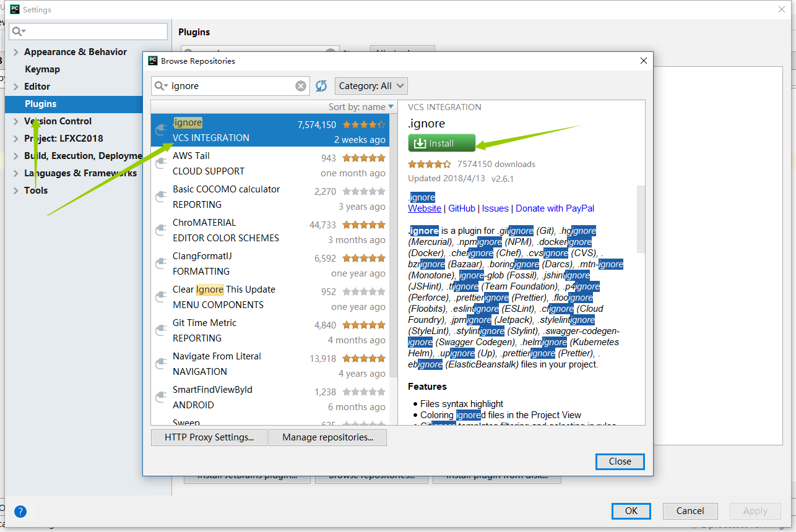Viewport: 796px width, 532px height.
Task: Expand the Editor settings node
Action: click(16, 87)
